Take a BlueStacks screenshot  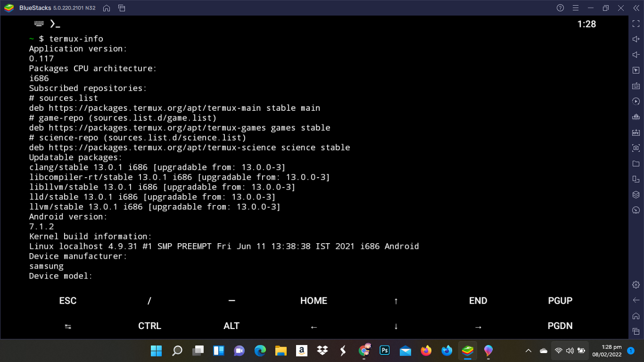pyautogui.click(x=636, y=148)
